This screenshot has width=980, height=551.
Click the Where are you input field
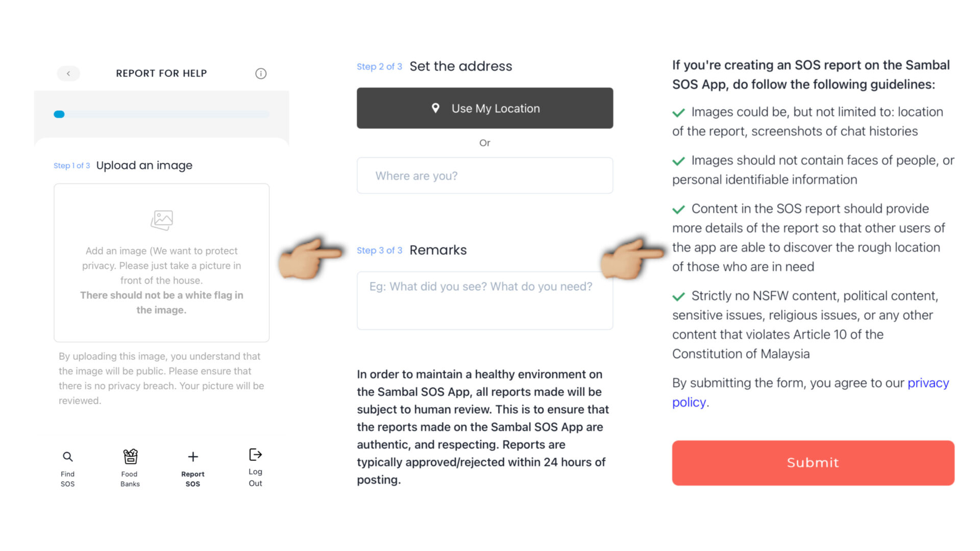click(x=484, y=176)
